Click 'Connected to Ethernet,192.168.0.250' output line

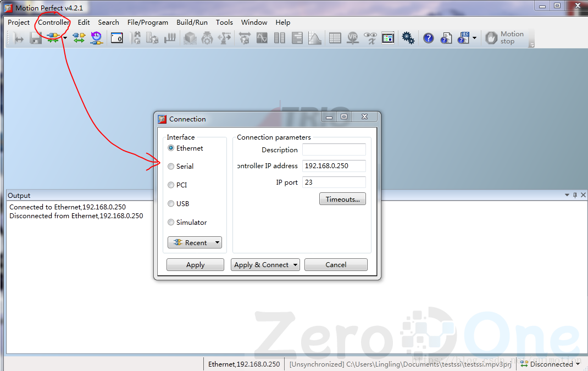coord(68,207)
